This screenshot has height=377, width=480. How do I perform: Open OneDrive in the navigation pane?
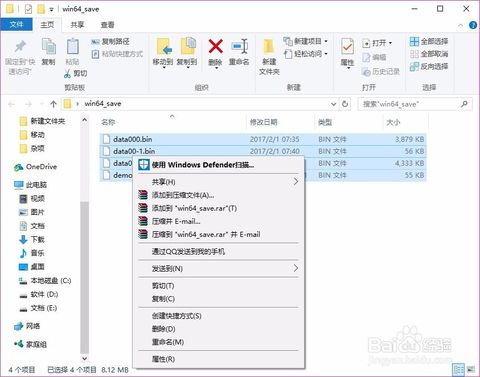click(x=35, y=167)
